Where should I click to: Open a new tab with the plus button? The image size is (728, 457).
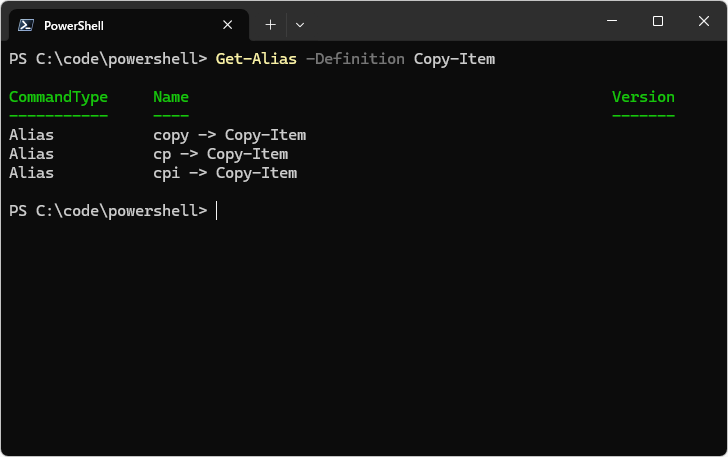tap(270, 24)
